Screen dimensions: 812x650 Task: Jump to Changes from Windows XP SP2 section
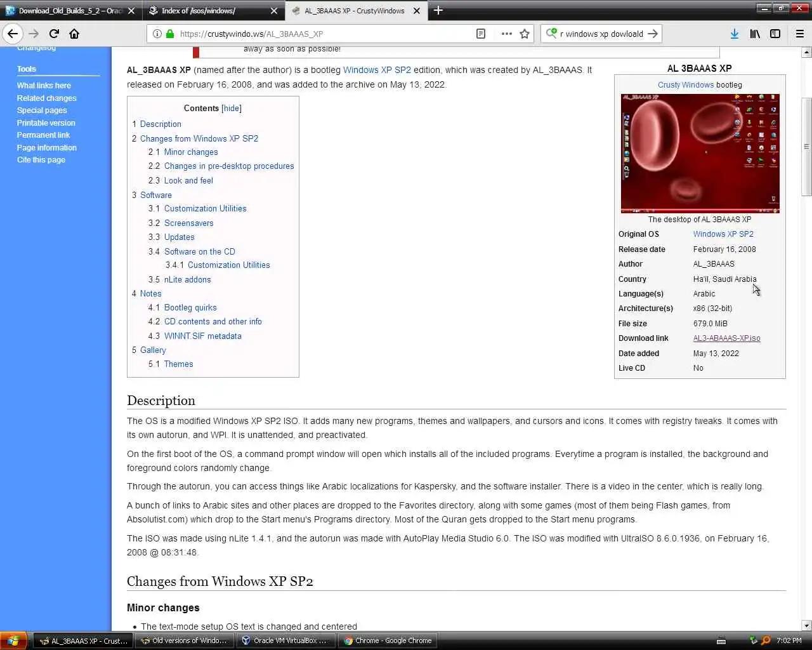point(195,138)
